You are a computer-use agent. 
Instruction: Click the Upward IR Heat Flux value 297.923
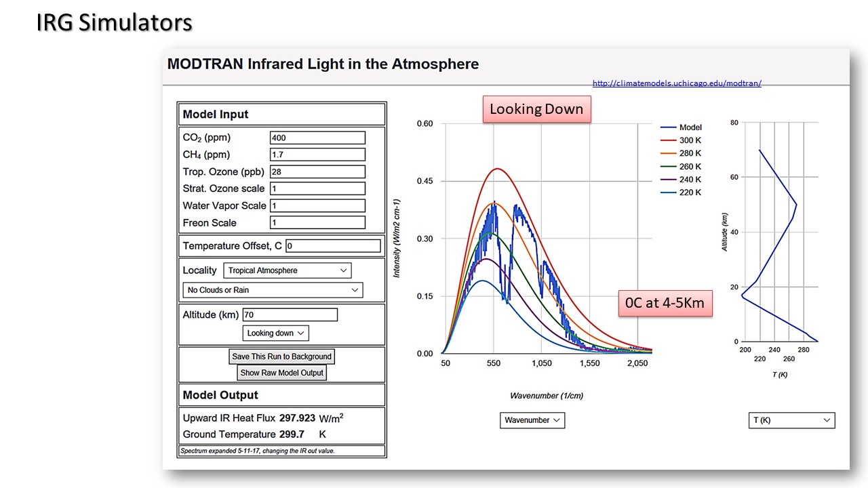coord(297,418)
